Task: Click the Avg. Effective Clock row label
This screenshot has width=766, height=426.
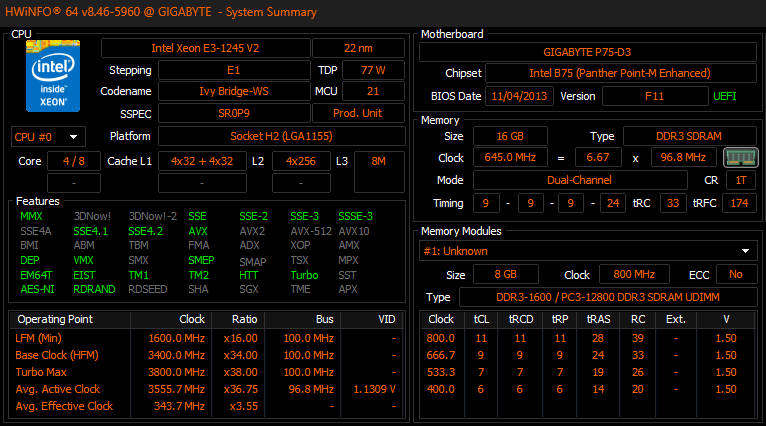Action: [x=64, y=406]
